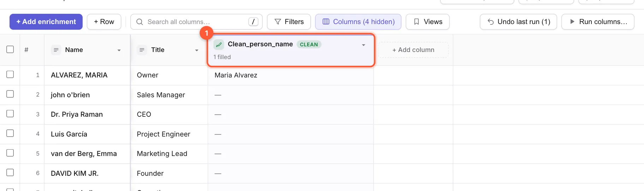
Task: Open Columns (4 hidden) menu
Action: pos(358,22)
